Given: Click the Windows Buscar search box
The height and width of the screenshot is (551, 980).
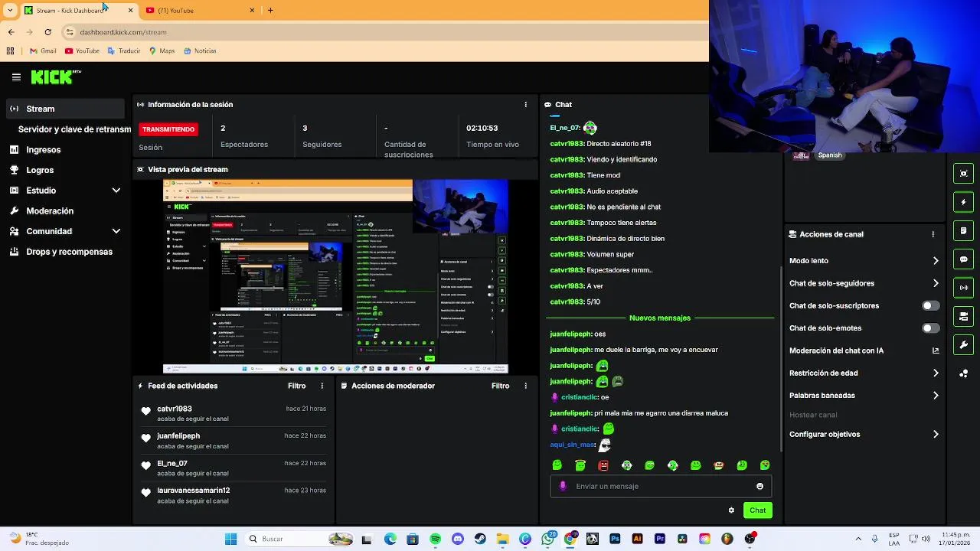Looking at the screenshot, I should [x=300, y=540].
